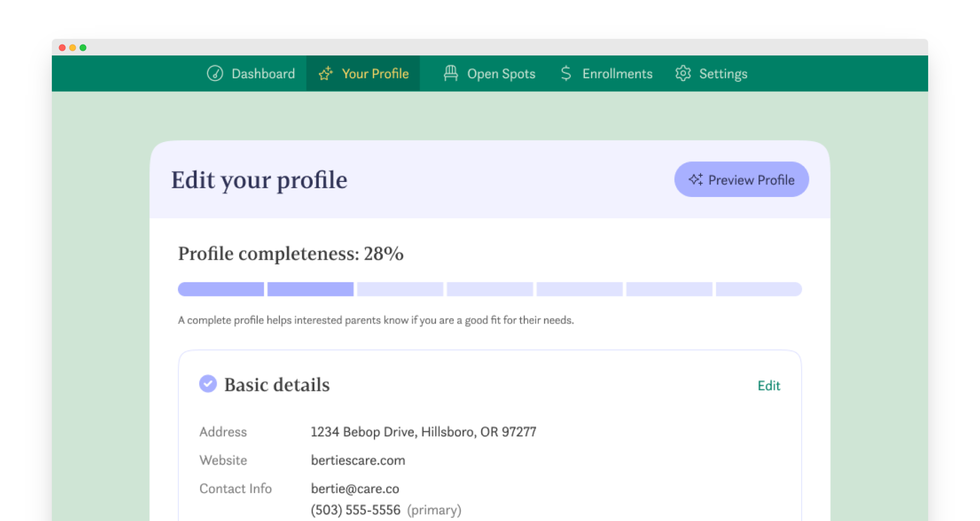The height and width of the screenshot is (521, 980).
Task: Switch to the Open Spots tab
Action: (501, 73)
